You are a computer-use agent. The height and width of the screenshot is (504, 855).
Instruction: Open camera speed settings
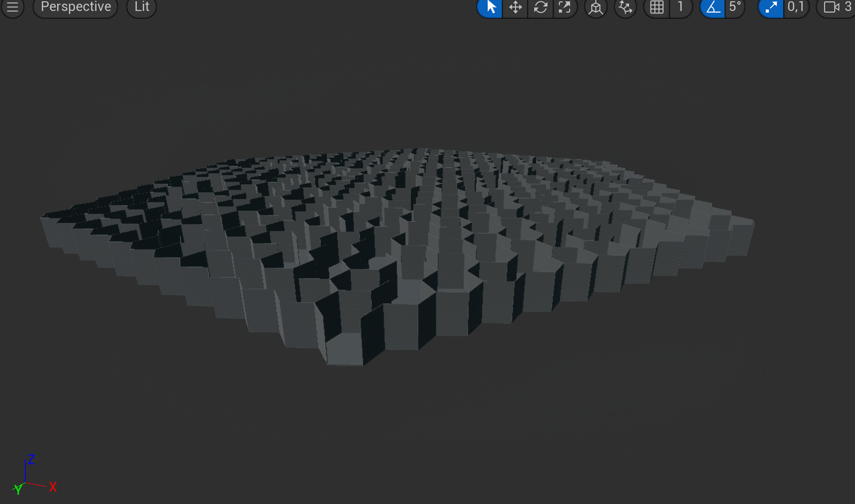[x=836, y=7]
